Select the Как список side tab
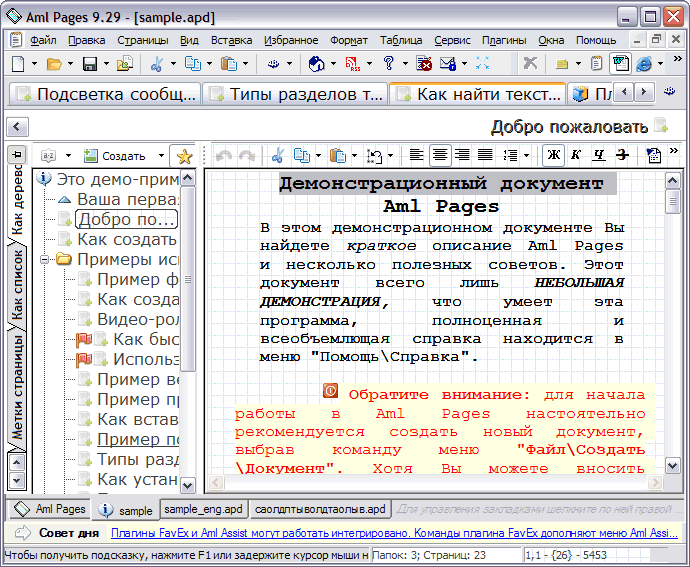 [17, 286]
